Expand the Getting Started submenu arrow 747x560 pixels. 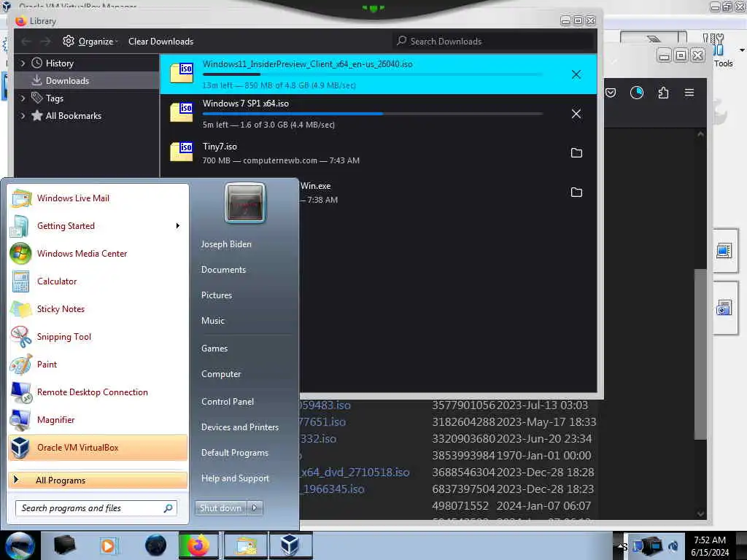click(x=178, y=226)
